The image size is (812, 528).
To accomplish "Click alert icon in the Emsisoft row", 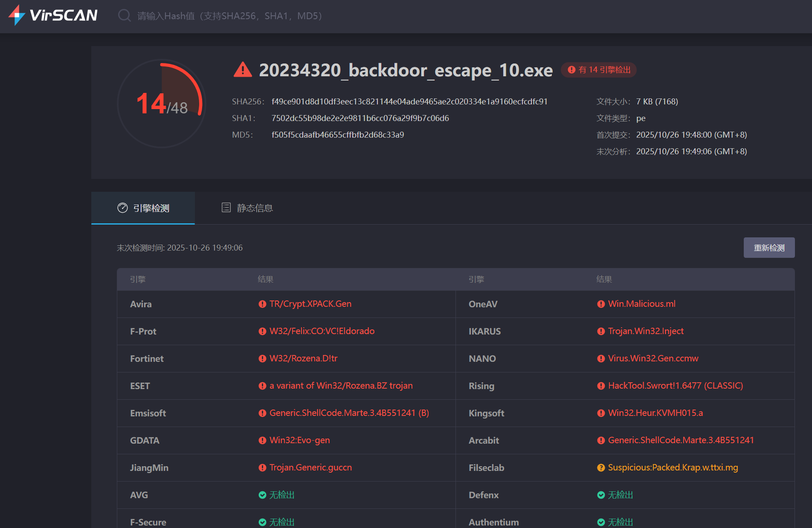I will click(x=262, y=413).
